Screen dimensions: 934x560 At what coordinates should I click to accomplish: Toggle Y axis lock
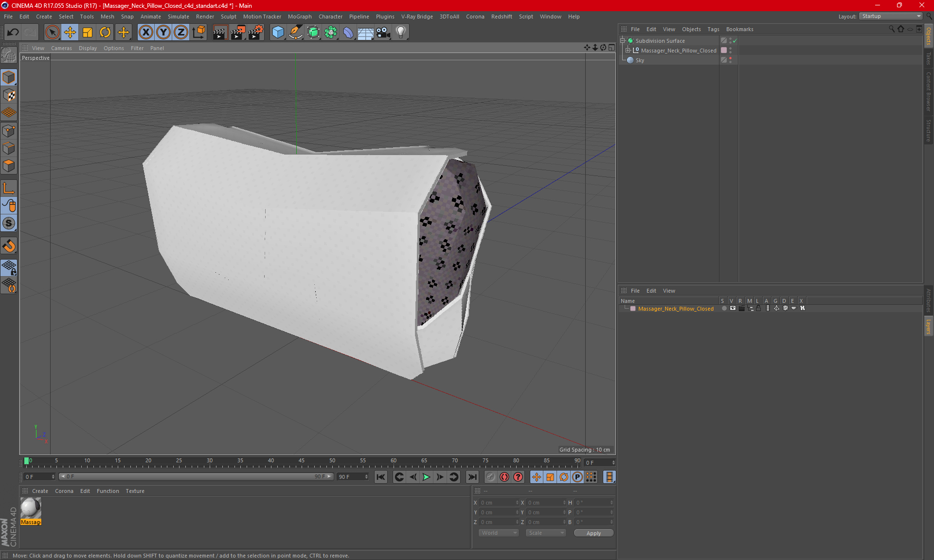click(163, 32)
